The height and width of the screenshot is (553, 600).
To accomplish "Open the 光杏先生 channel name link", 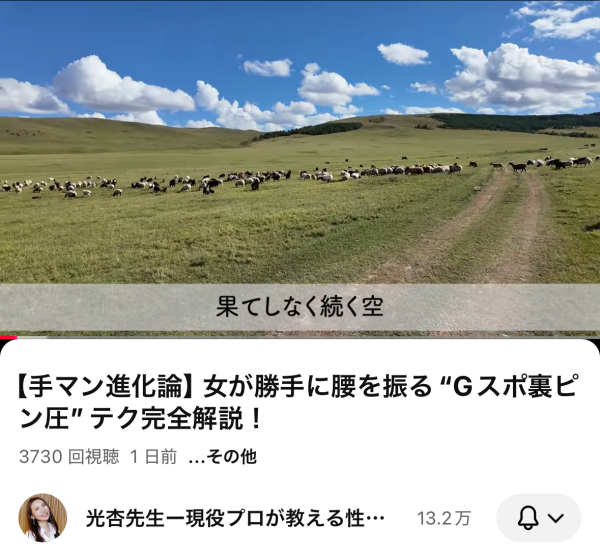I will coord(235,518).
